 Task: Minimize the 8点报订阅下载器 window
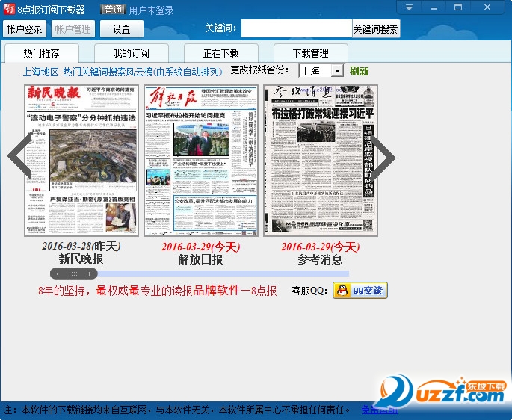[434, 7]
